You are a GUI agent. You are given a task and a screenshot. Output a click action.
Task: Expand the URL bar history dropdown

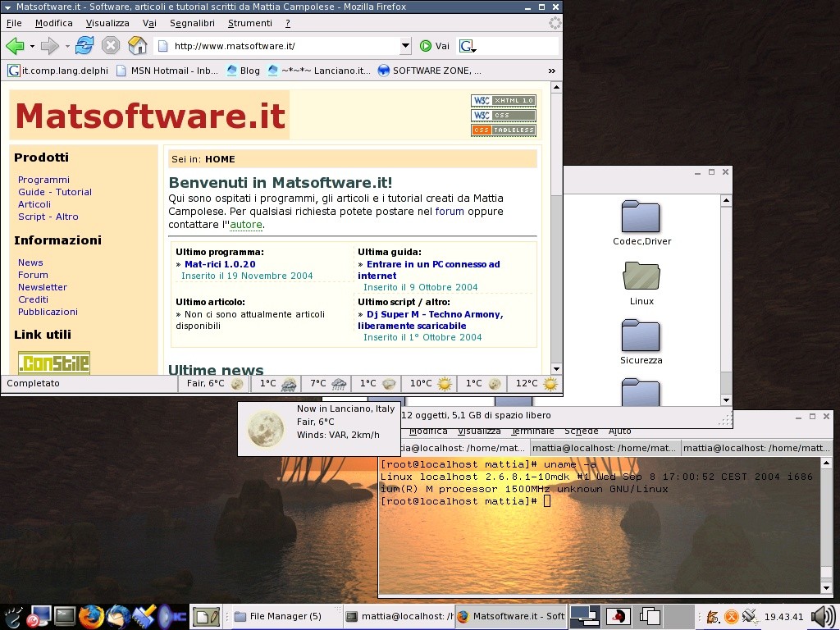coord(405,46)
